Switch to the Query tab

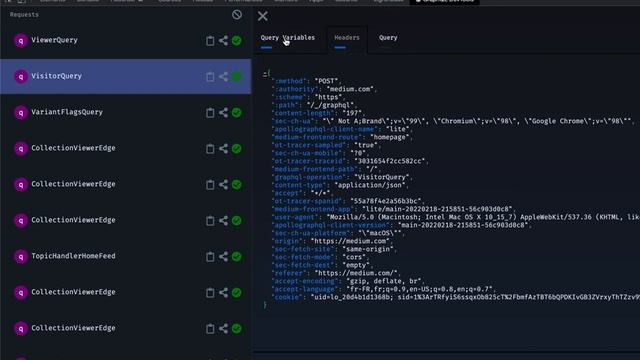point(388,38)
